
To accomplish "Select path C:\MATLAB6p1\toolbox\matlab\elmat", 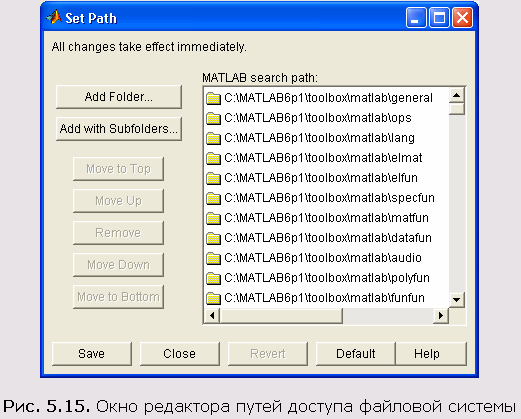I will coord(323,158).
